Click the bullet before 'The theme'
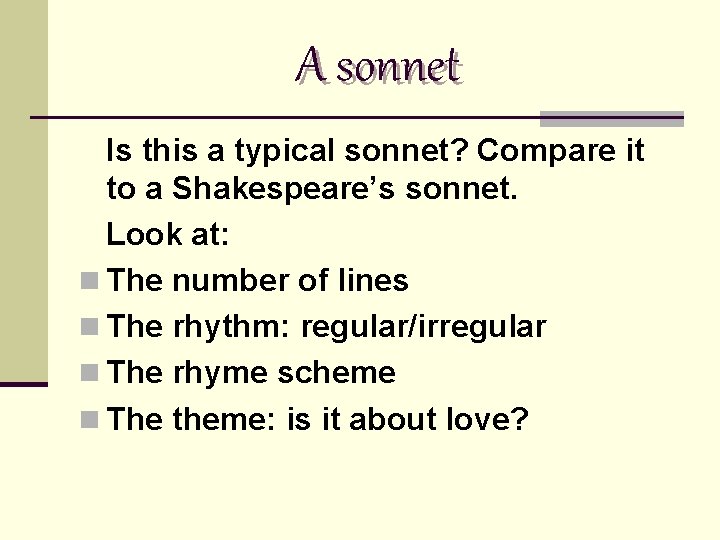The width and height of the screenshot is (720, 540). pos(90,419)
